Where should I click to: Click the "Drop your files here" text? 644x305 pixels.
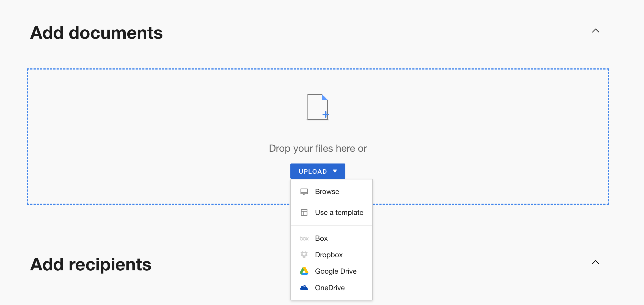pyautogui.click(x=318, y=148)
